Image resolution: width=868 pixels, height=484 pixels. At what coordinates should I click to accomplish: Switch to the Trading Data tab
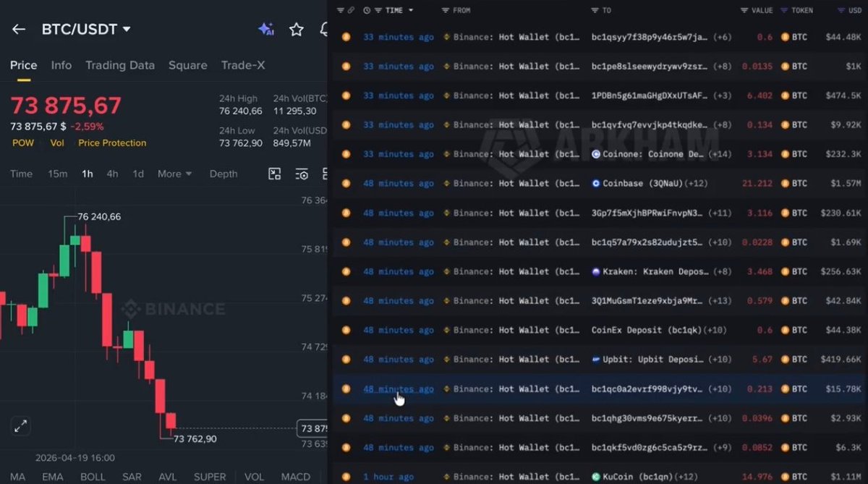[x=120, y=65]
